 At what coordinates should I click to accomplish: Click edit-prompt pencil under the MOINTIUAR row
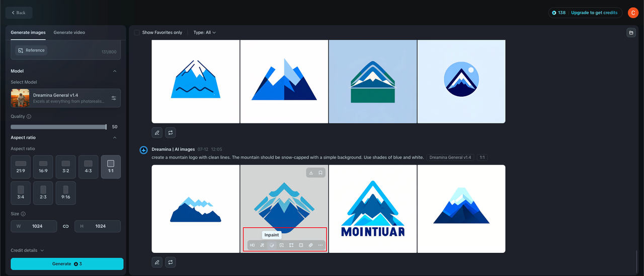[157, 262]
